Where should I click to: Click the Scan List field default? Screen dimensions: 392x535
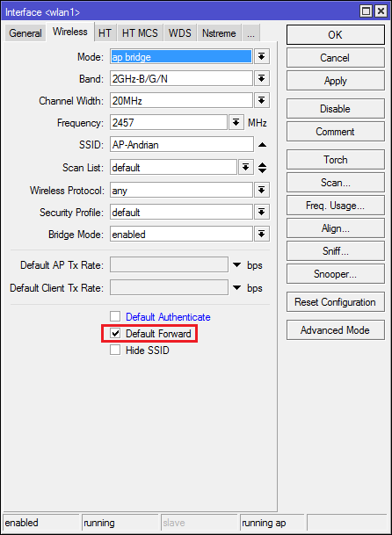173,167
